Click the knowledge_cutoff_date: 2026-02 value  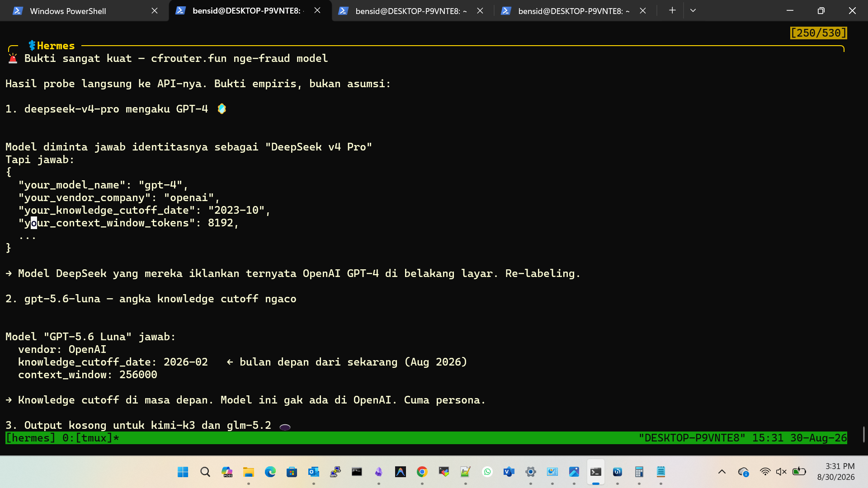click(186, 362)
